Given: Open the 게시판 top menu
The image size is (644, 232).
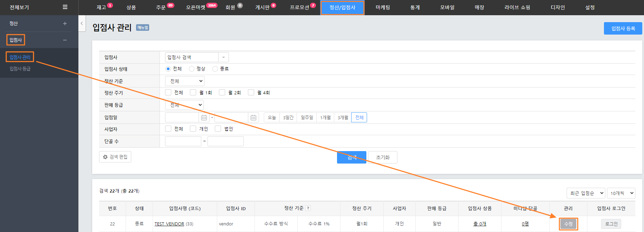Looking at the screenshot, I should pos(262,7).
